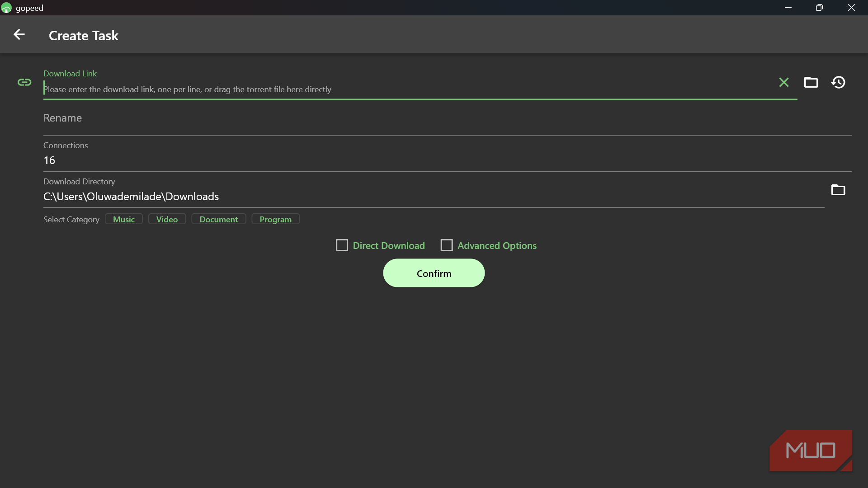Select the Video category chip
Image resolution: width=868 pixels, height=488 pixels.
(x=167, y=219)
